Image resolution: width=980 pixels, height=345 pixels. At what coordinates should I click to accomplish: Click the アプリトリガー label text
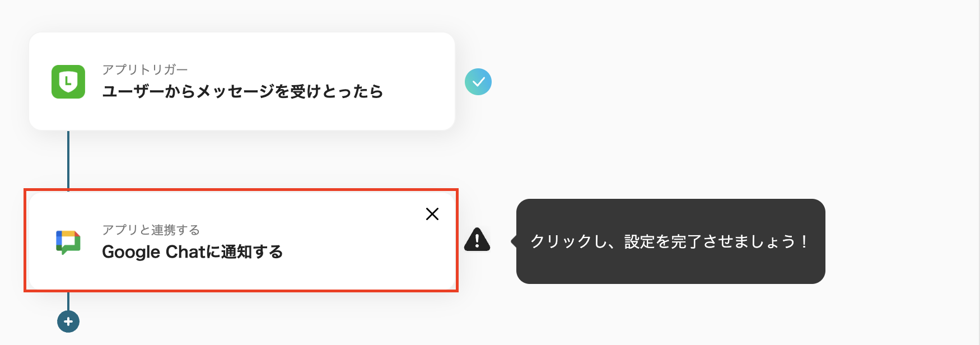(145, 69)
